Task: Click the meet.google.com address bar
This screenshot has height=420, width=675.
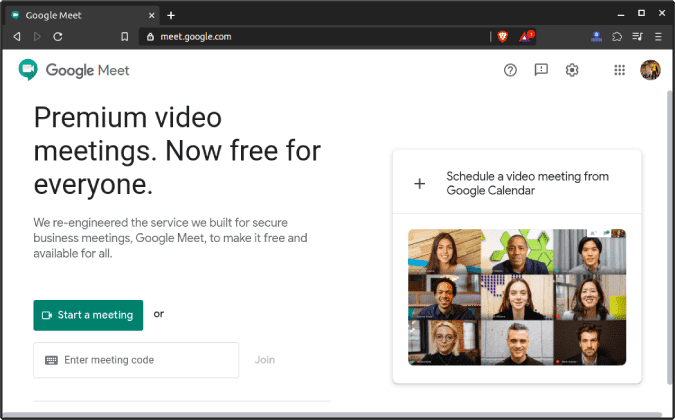Action: pos(314,37)
